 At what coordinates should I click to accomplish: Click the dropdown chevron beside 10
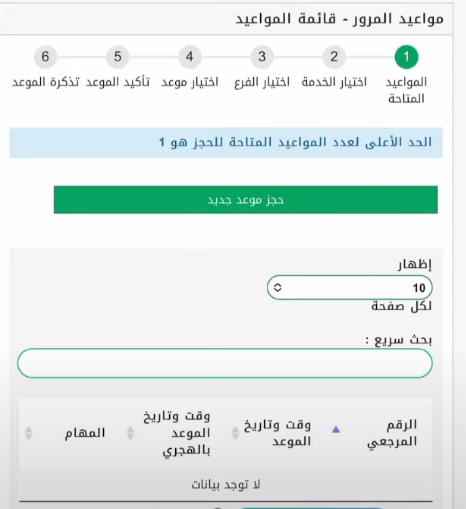[277, 287]
